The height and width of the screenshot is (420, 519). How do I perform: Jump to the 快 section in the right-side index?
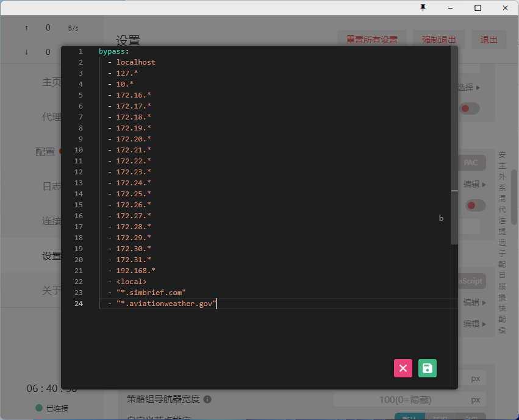tap(502, 308)
